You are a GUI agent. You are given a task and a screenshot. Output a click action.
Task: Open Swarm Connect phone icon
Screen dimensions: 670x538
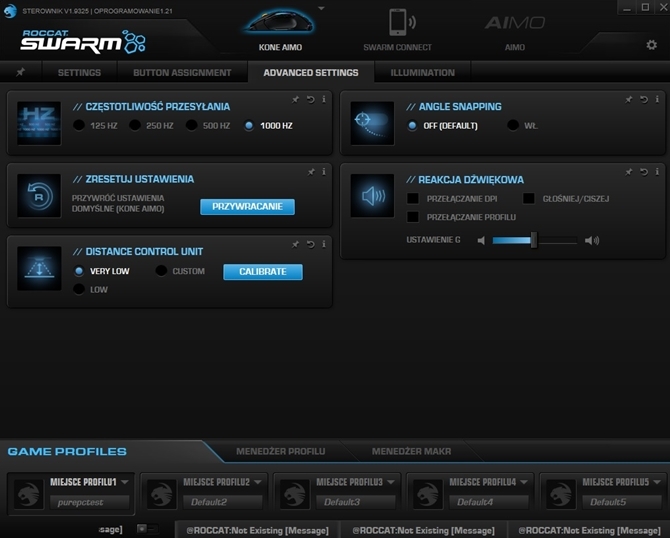pos(401,22)
